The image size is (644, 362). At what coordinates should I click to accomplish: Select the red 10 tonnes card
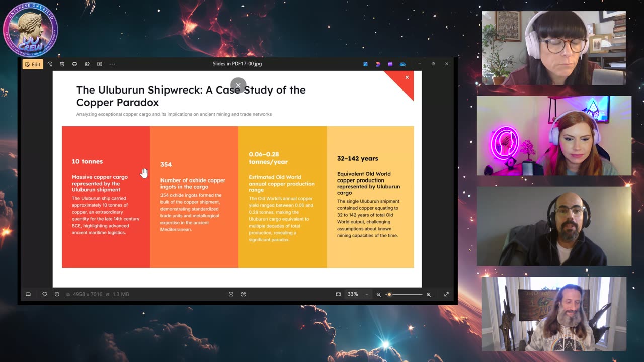tap(106, 197)
